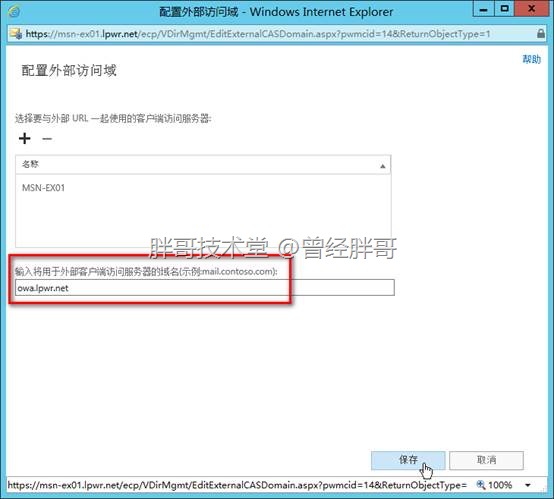Click the external domain name input field
554x499 pixels.
click(205, 288)
